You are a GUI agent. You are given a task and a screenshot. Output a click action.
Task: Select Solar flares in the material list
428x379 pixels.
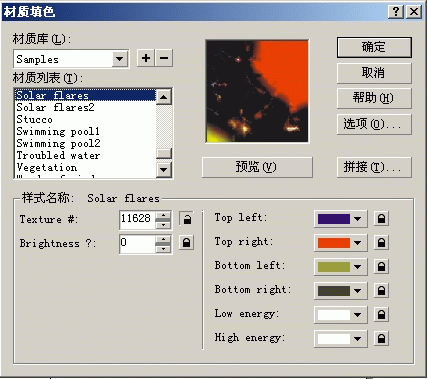coord(85,95)
